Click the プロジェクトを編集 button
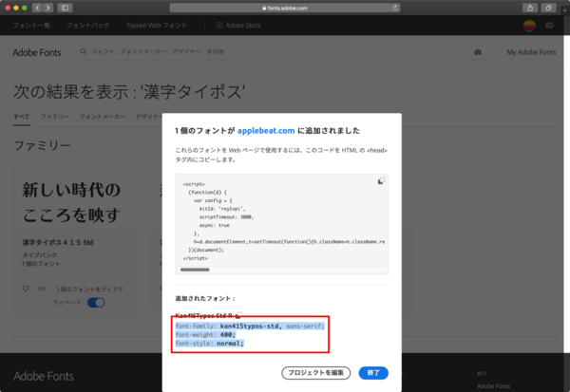570x392 pixels. [x=316, y=373]
